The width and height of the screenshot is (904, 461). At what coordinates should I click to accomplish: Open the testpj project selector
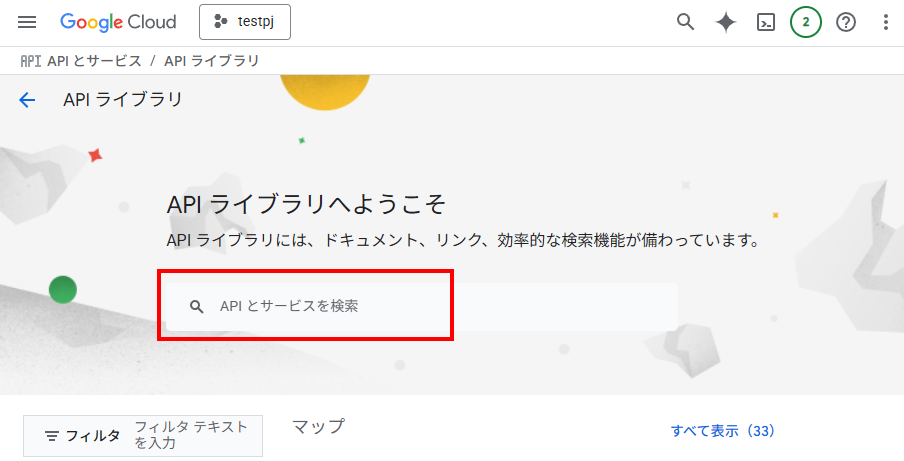coord(245,22)
